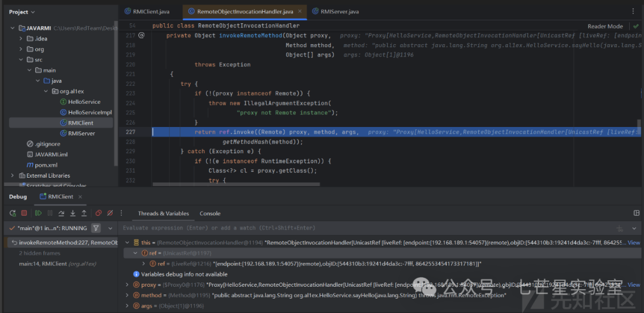Open the .gitignore file
The height and width of the screenshot is (313, 644).
click(x=44, y=144)
